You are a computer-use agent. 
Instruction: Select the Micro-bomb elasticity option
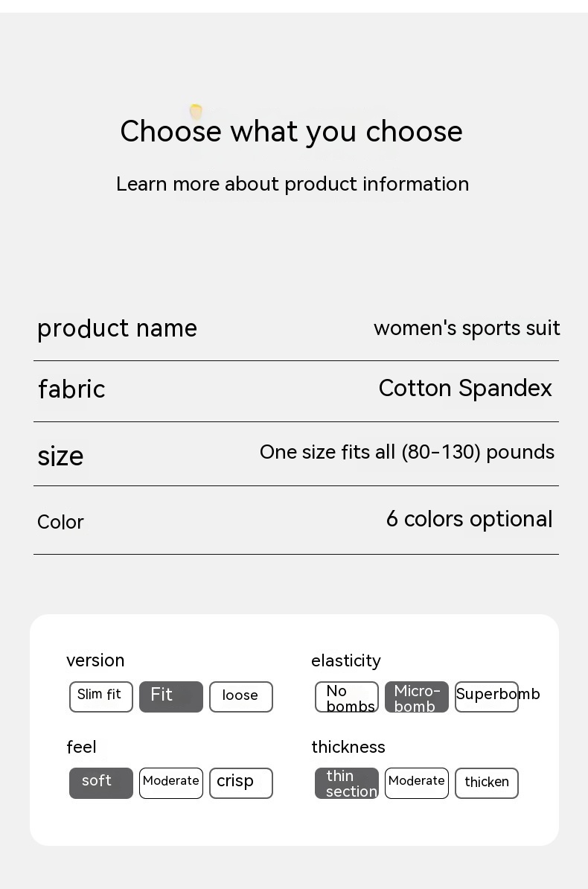pyautogui.click(x=417, y=698)
